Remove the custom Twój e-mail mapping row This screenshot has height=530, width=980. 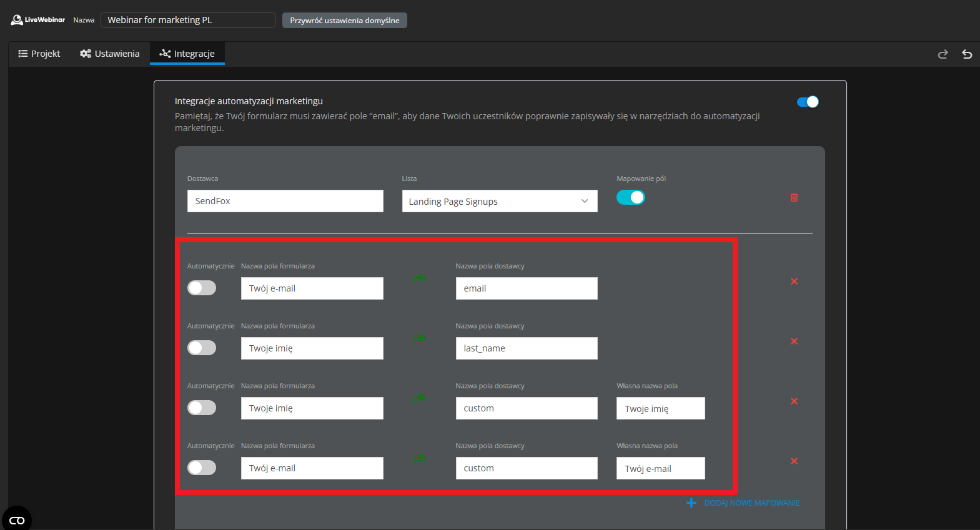pos(794,461)
